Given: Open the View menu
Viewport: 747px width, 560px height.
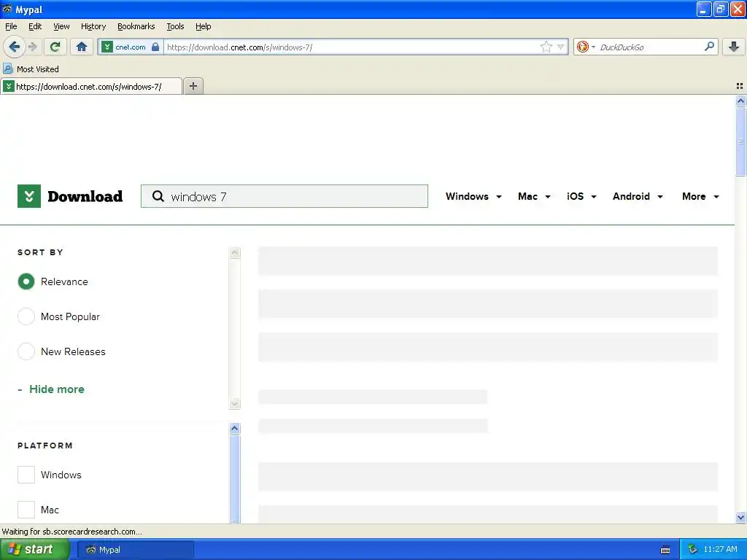Looking at the screenshot, I should 61,26.
